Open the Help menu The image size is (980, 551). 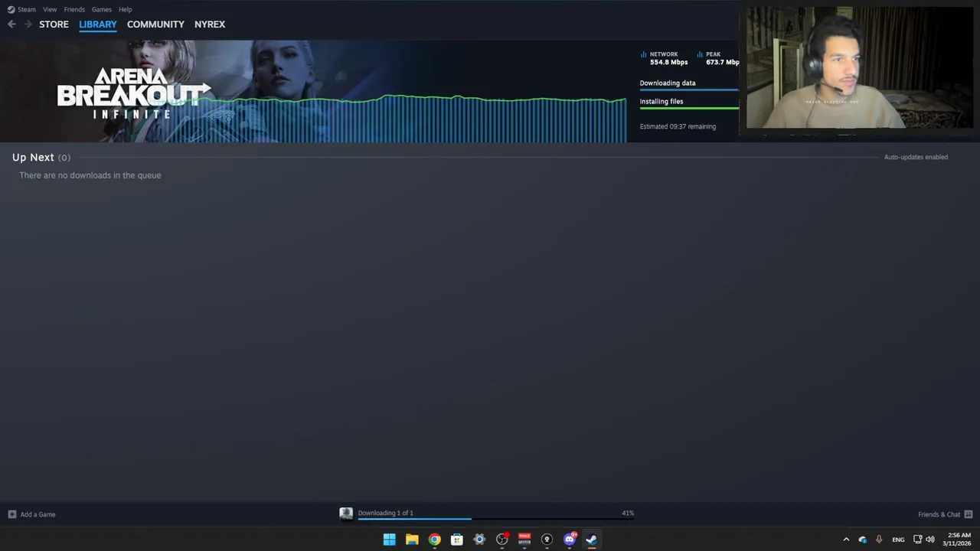pos(126,9)
